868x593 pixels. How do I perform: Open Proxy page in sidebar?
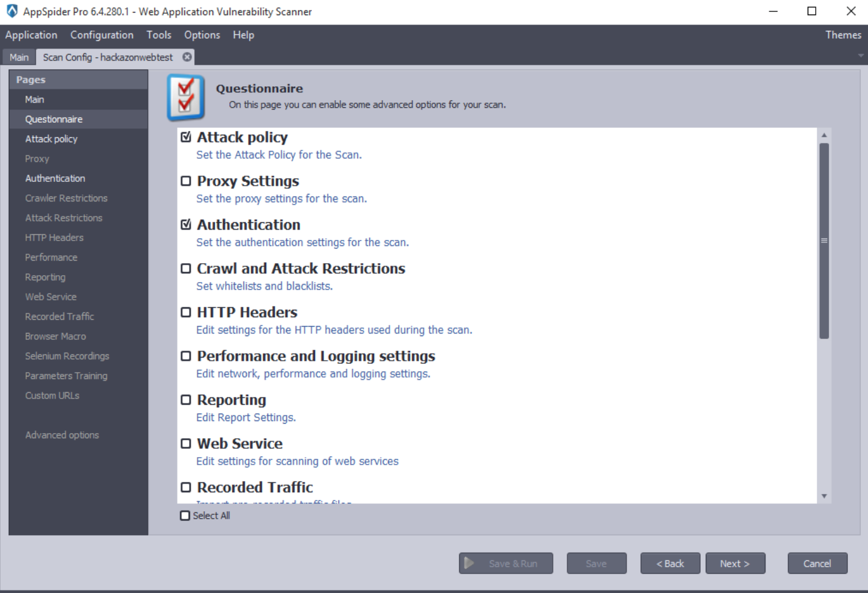tap(79, 159)
